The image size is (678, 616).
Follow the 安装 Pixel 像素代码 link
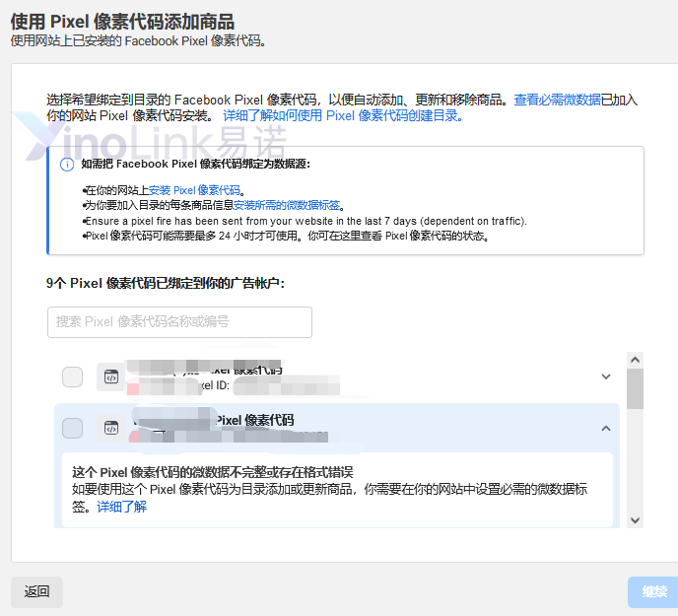pos(194,190)
